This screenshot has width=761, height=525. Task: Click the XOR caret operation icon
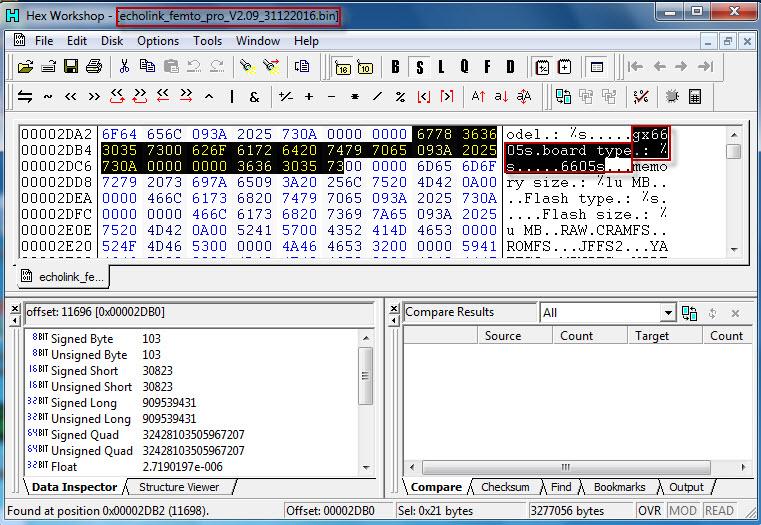click(209, 97)
